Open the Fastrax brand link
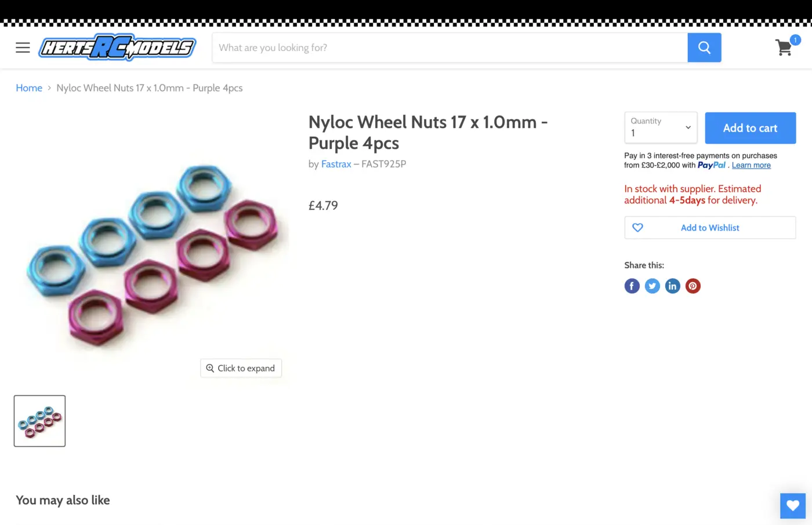 pos(336,164)
